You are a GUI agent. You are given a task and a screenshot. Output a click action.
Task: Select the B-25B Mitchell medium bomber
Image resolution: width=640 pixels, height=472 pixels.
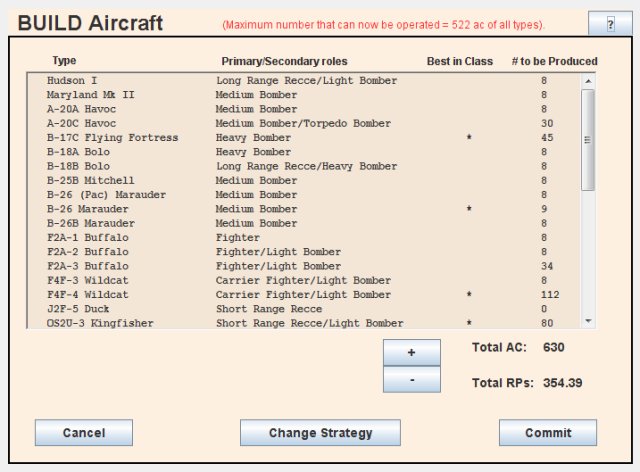90,180
